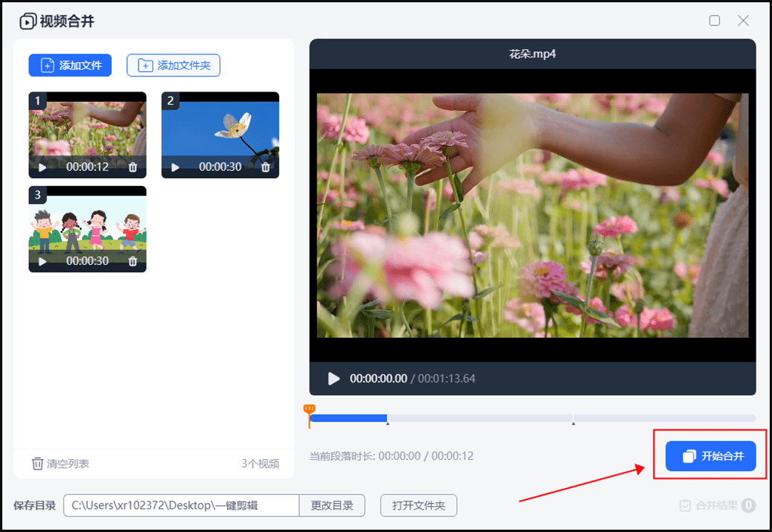Click the second segment divider marker on the timeline
The width and height of the screenshot is (772, 532).
pyautogui.click(x=573, y=423)
